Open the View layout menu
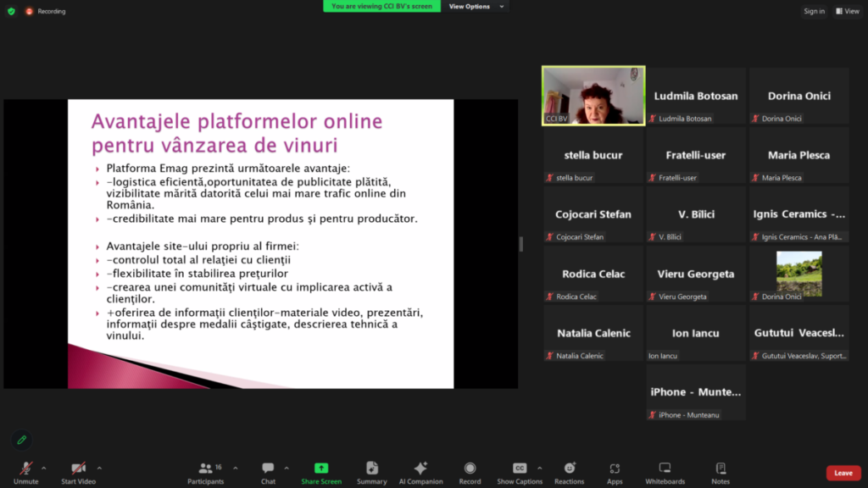868x488 pixels. [x=848, y=11]
